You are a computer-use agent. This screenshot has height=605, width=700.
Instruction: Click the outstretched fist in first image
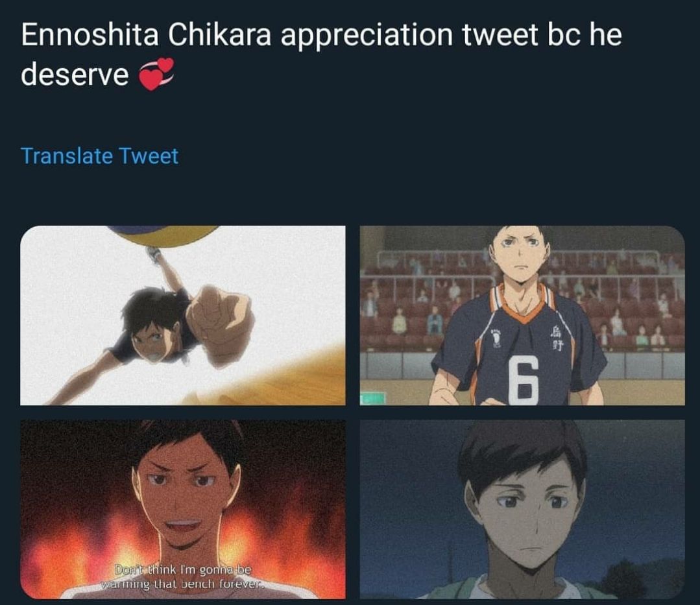(x=220, y=326)
